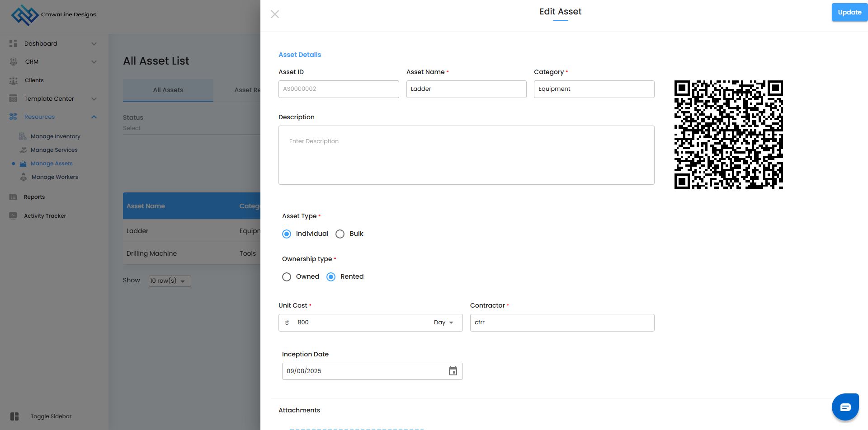Viewport: 868px width, 430px height.
Task: Click the Description text area
Action: pos(467,155)
